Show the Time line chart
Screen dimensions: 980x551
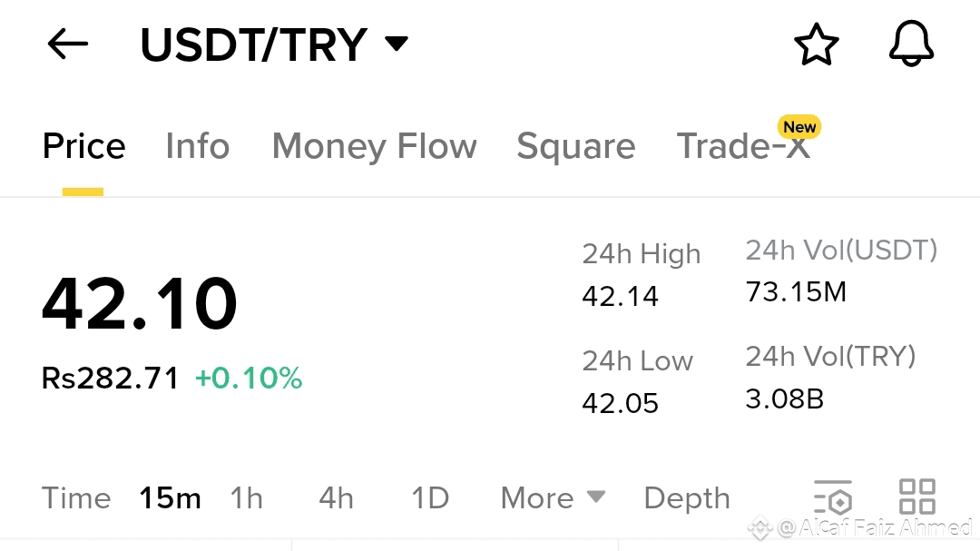point(76,497)
